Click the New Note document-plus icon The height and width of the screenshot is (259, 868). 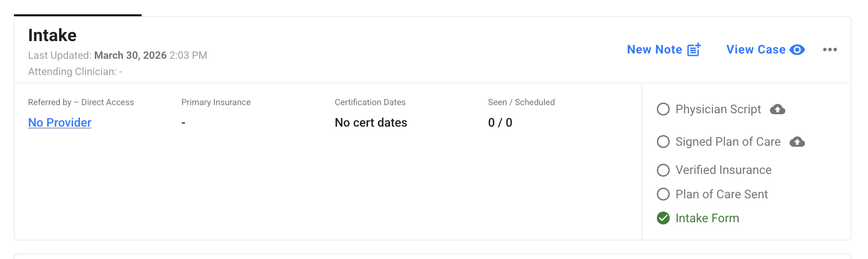point(694,50)
